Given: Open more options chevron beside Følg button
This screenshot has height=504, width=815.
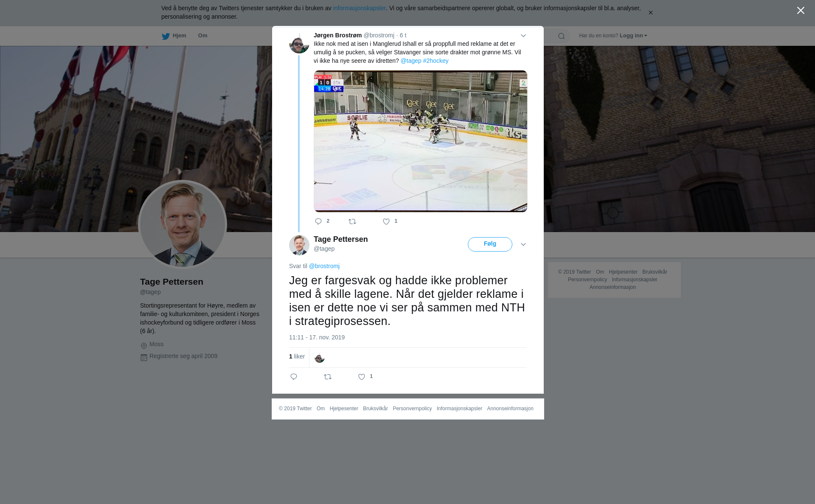Looking at the screenshot, I should click(x=523, y=244).
